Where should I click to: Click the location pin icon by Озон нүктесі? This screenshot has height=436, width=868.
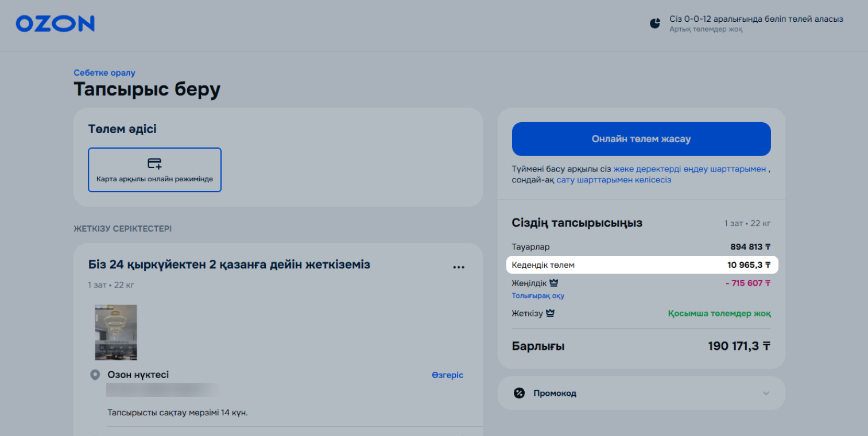[x=95, y=375]
